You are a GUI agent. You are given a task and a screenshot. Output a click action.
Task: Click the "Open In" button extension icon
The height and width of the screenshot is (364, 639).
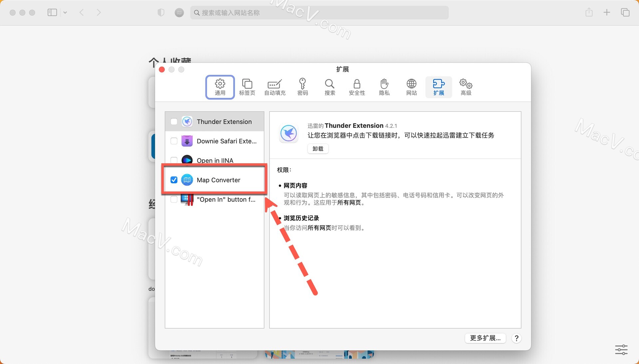pyautogui.click(x=187, y=199)
